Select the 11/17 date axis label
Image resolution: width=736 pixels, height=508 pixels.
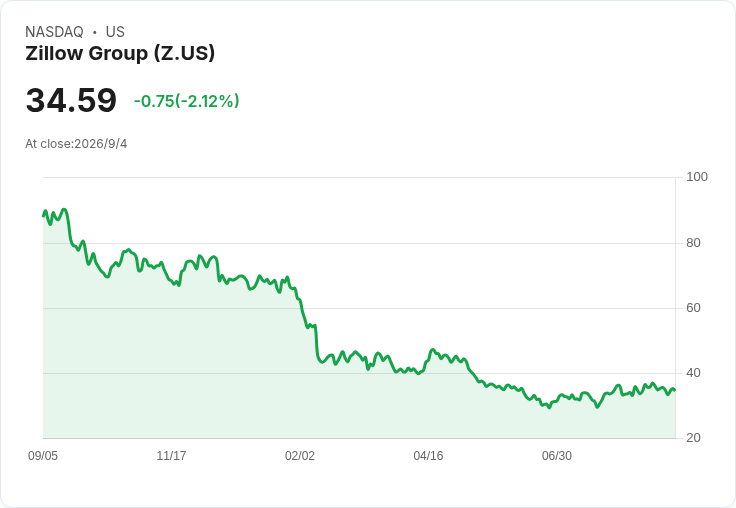coord(171,455)
